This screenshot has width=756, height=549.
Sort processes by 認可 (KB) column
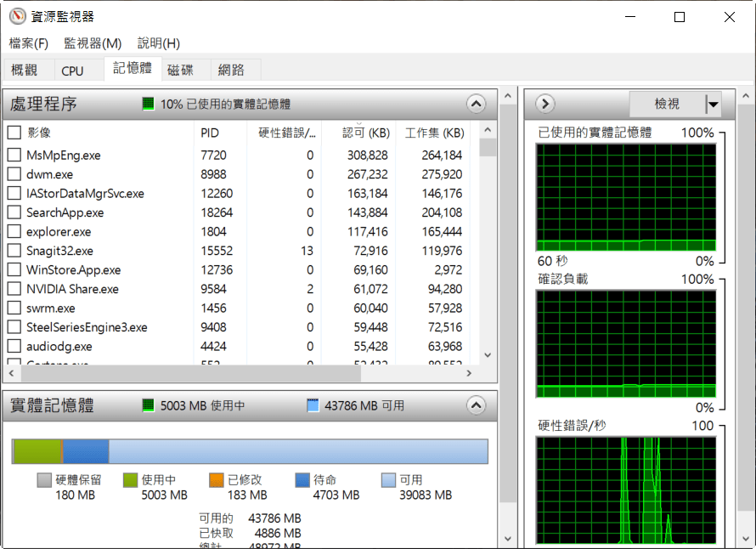(x=366, y=133)
